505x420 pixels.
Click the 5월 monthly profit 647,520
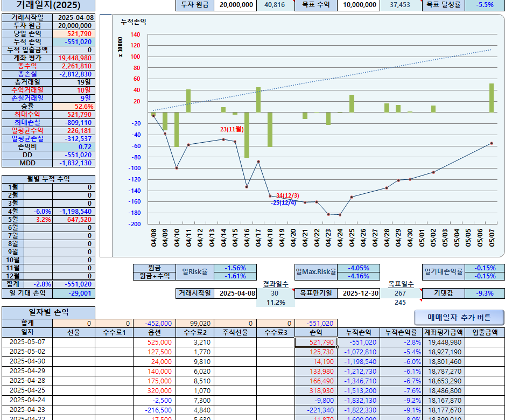74,219
